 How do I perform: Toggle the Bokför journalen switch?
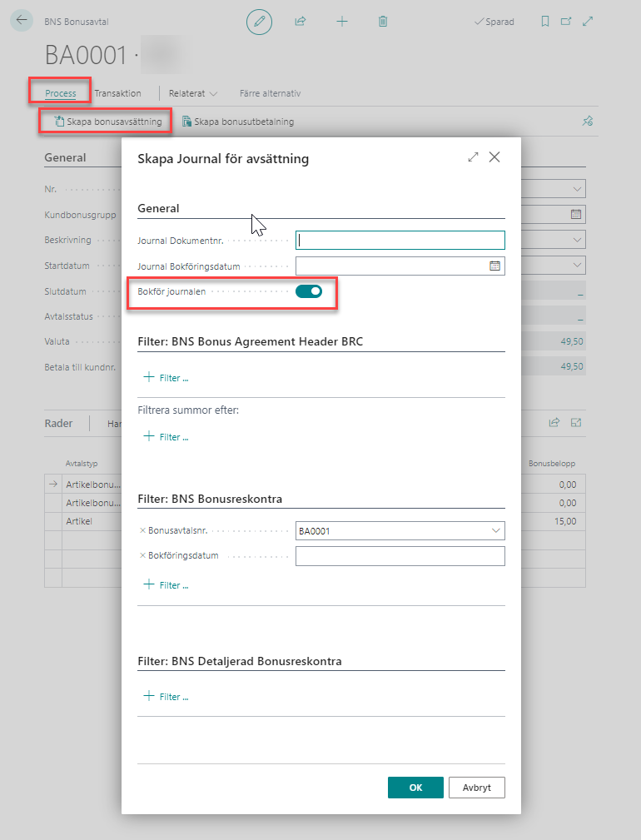point(309,291)
